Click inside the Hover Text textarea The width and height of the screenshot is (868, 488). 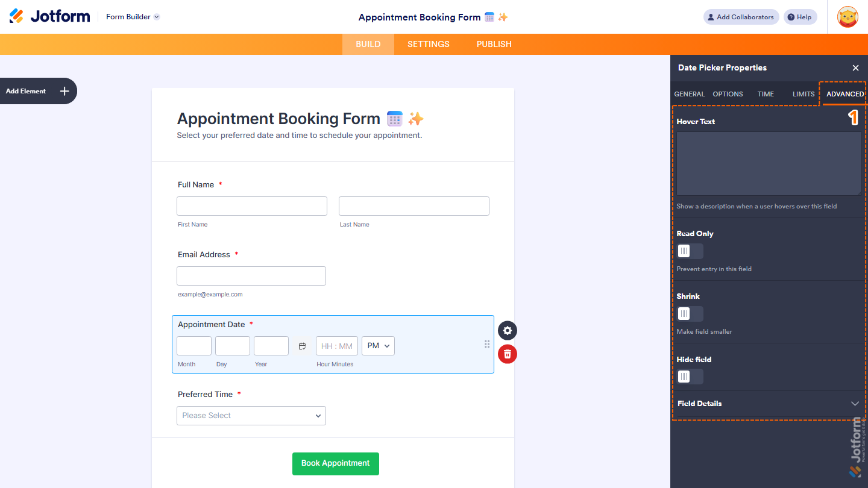click(769, 163)
